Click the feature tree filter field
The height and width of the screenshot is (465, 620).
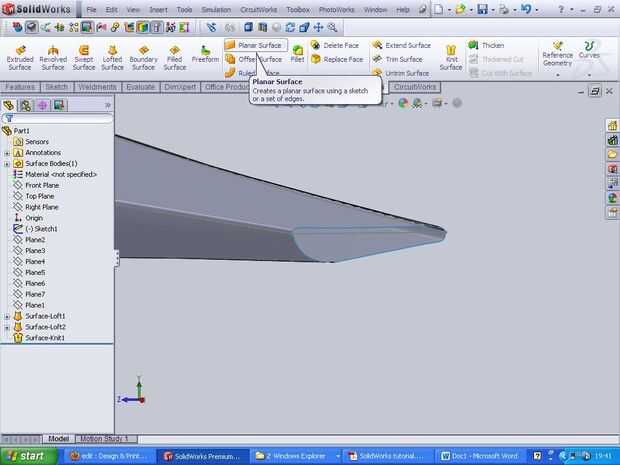[x=57, y=118]
